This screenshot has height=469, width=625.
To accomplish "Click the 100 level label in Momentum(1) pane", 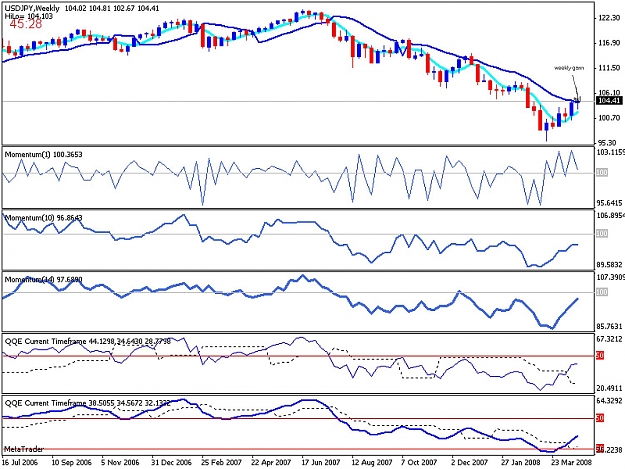I will pos(602,173).
